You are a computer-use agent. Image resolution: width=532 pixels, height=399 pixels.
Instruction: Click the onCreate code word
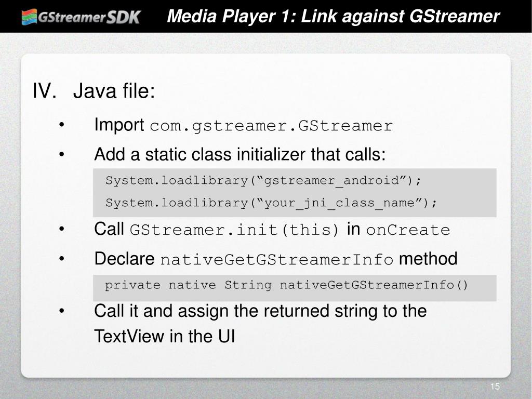tap(408, 230)
